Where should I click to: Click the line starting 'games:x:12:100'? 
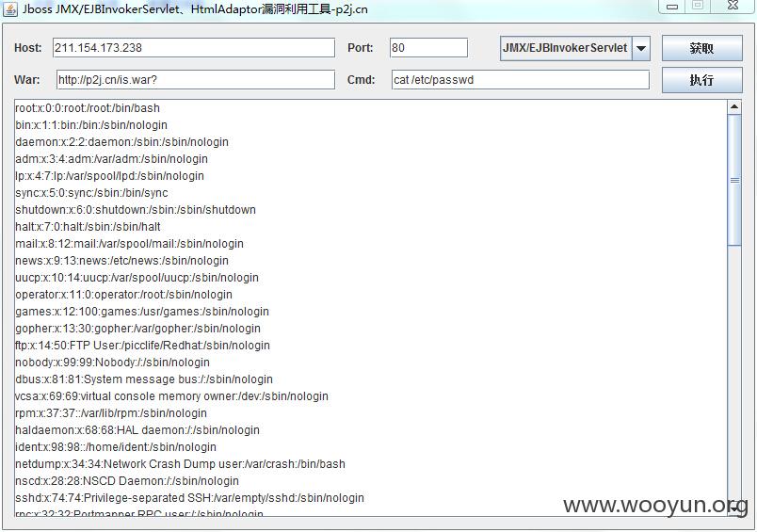(142, 312)
